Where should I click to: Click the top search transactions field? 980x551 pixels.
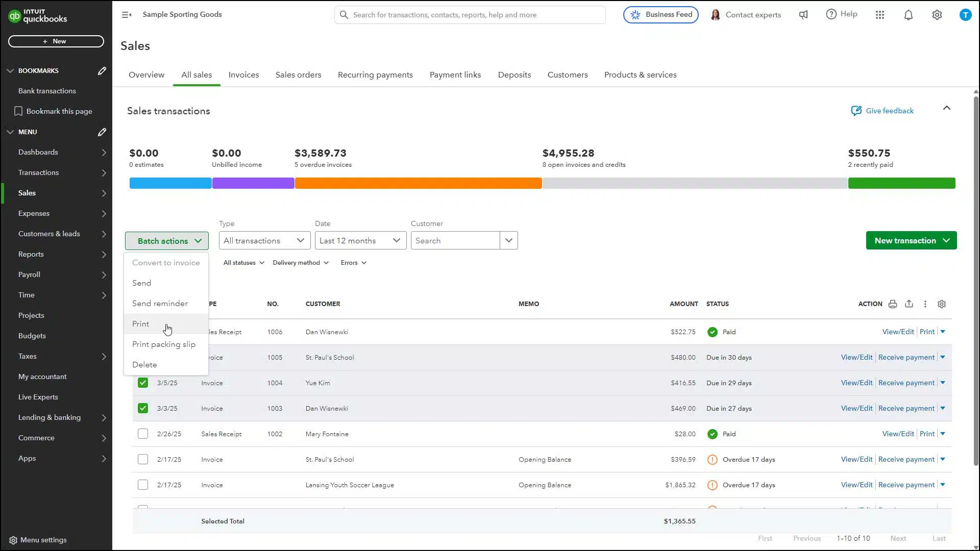click(470, 15)
